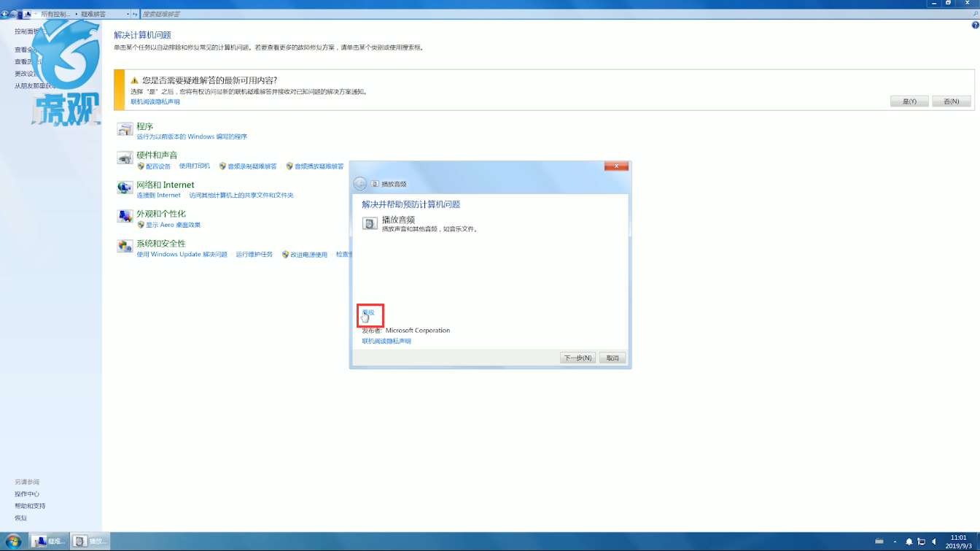Click 所有控制... breadcrumb in address bar
Image resolution: width=980 pixels, height=551 pixels.
point(56,14)
